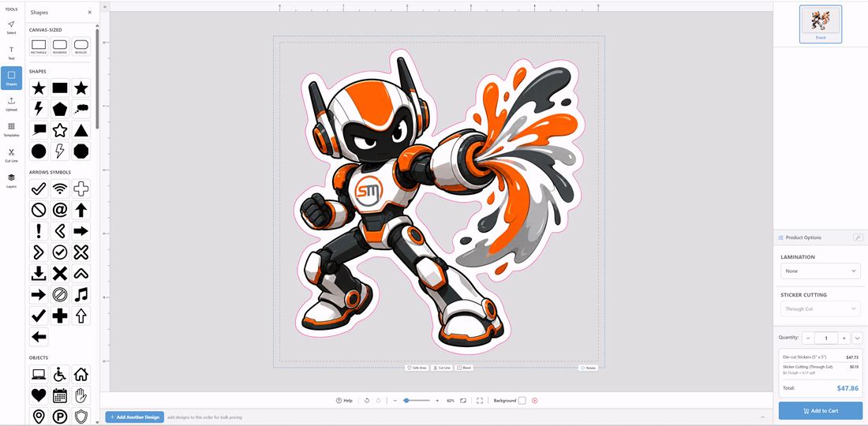Add the music note symbol
The width and height of the screenshot is (868, 426).
point(80,293)
